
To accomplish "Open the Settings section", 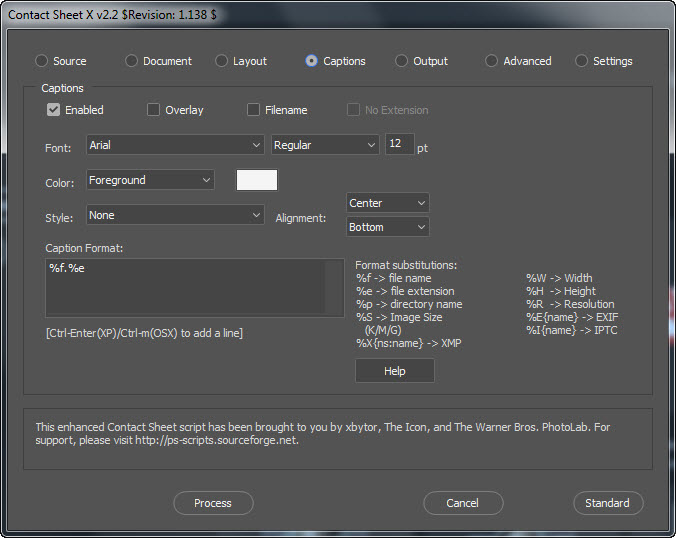I will point(582,61).
